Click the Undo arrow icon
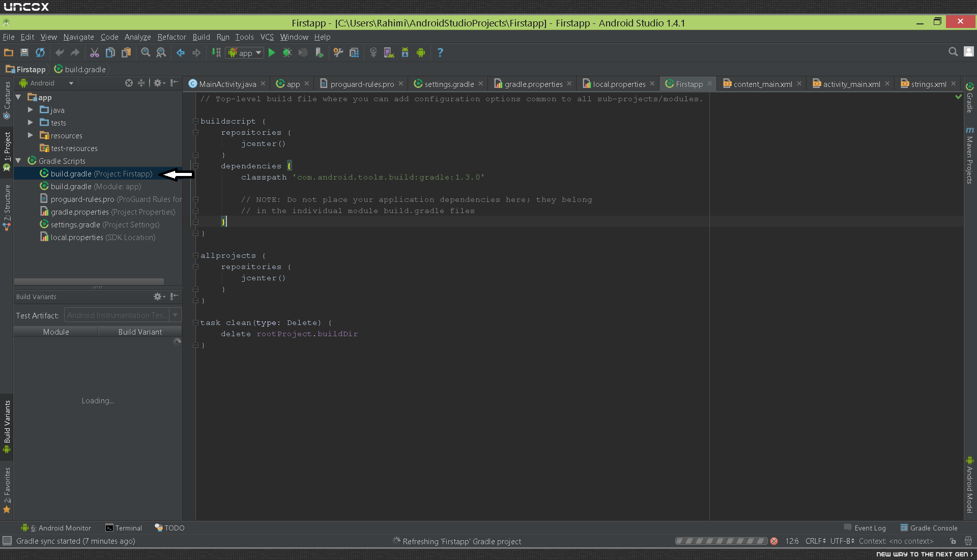The width and height of the screenshot is (977, 560). (60, 52)
